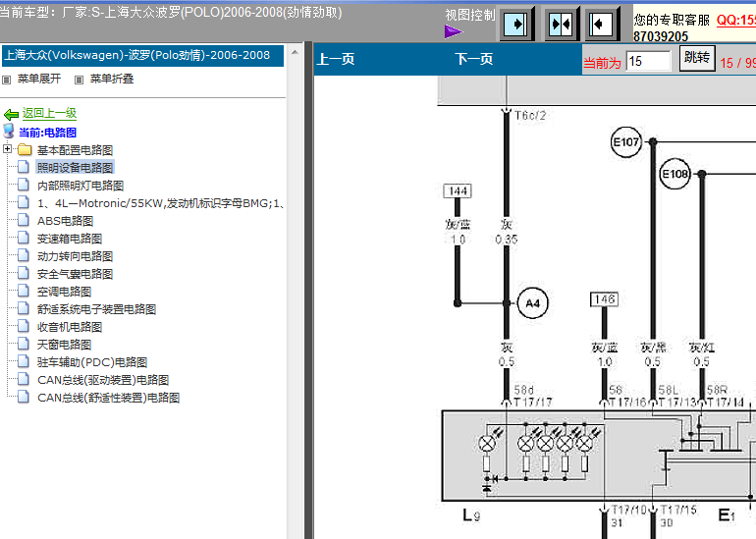Select 内部照明灯电路图 in the tree
This screenshot has width=756, height=539.
tap(81, 186)
